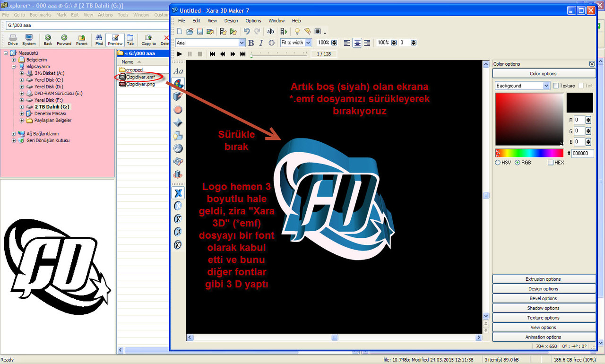Open text options 'Aa' tool
The height and width of the screenshot is (364, 605).
click(x=178, y=71)
